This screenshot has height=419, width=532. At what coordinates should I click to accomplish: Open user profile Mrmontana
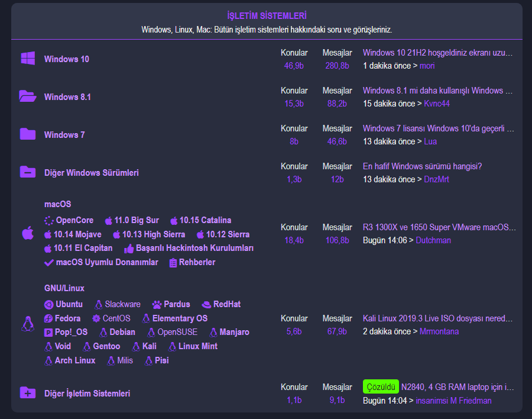coord(439,331)
